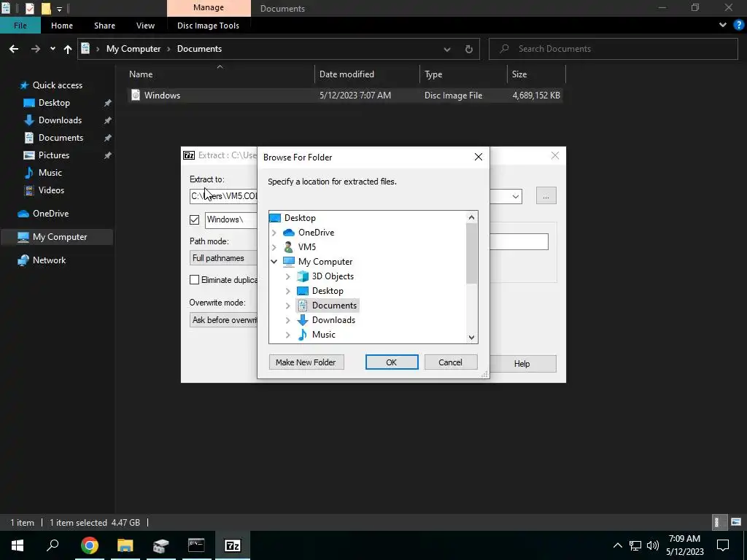747x560 pixels.
Task: Open File Explorer taskbar icon
Action: [125, 545]
